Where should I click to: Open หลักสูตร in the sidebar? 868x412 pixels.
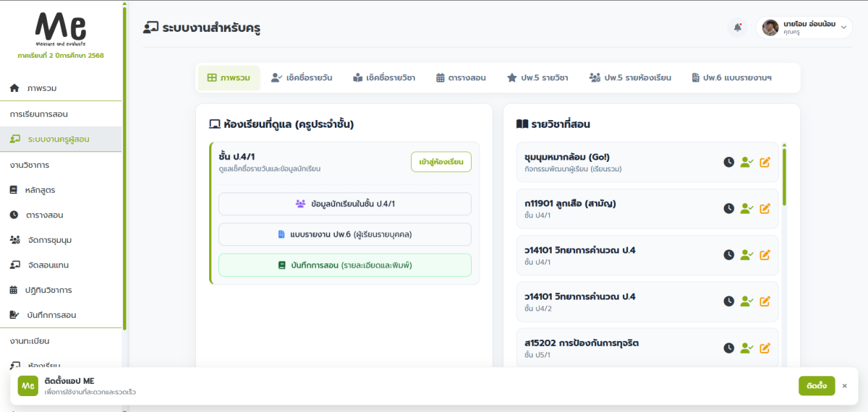click(x=61, y=190)
